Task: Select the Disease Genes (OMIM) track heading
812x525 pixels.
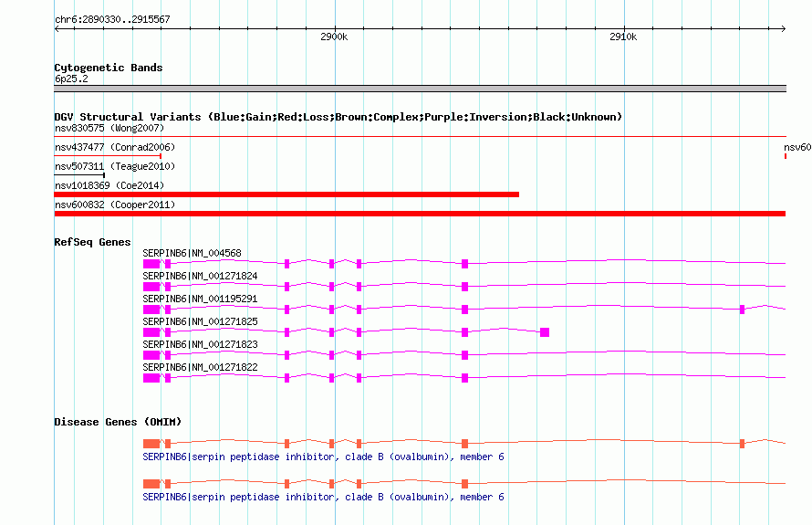Action: [x=118, y=422]
